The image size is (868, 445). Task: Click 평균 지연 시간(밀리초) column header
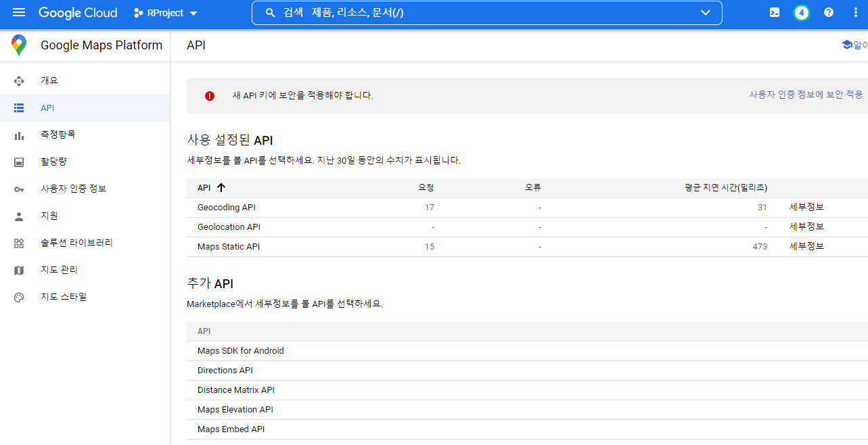click(x=725, y=188)
